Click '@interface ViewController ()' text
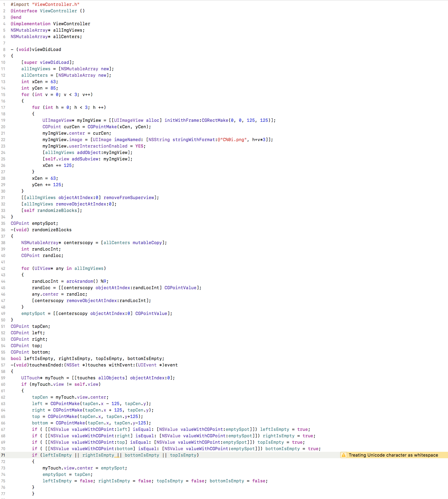 (x=48, y=11)
